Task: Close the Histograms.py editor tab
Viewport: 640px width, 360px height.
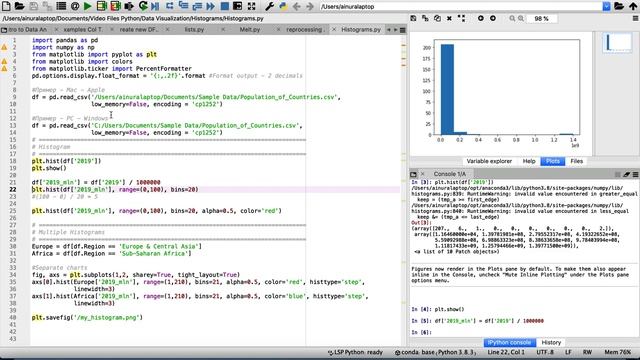Action: (x=334, y=29)
